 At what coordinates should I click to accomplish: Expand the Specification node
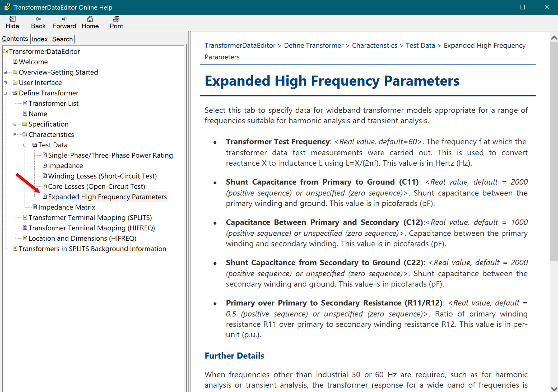click(x=15, y=124)
